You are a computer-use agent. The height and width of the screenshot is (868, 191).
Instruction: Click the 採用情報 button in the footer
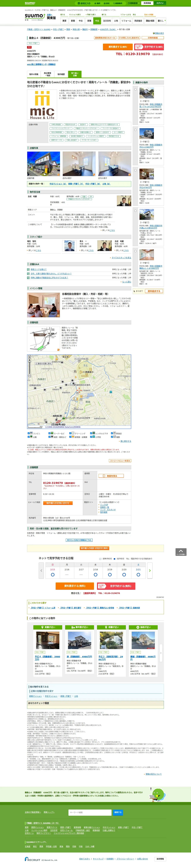coord(160,859)
